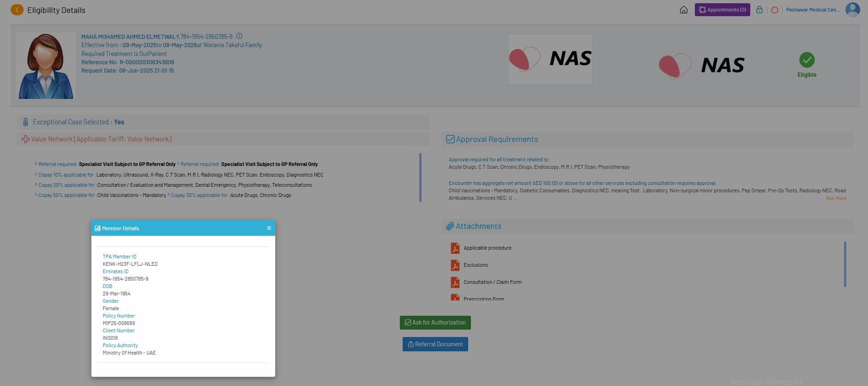This screenshot has height=386, width=868.
Task: Click Policy Number value MIP25-008689
Action: (119, 323)
